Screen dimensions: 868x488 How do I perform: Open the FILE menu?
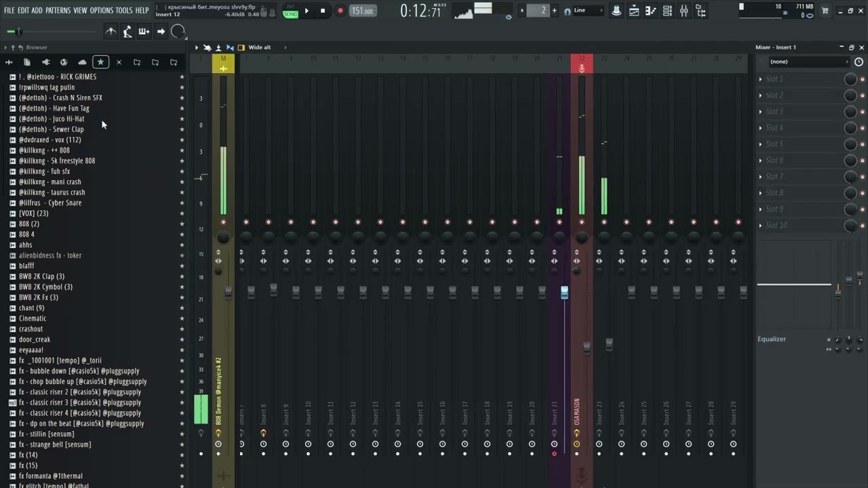[9, 10]
